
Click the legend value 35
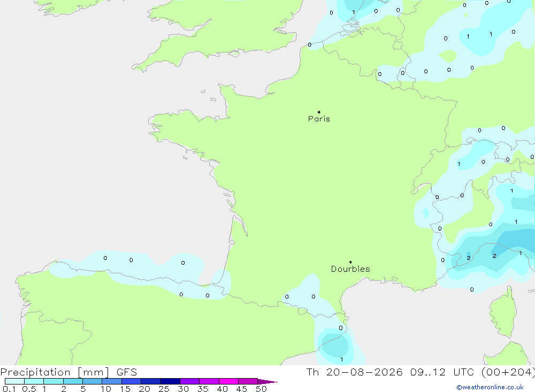coord(203,389)
